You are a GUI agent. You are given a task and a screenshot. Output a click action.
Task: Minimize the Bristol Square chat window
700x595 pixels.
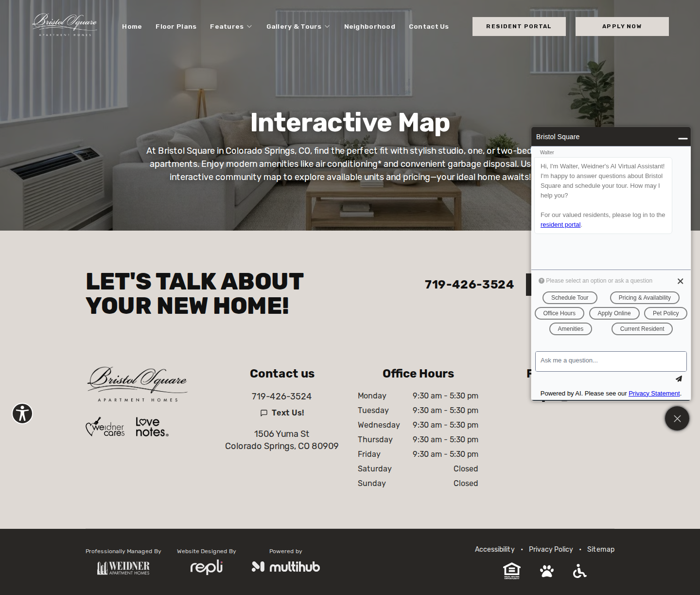pyautogui.click(x=683, y=138)
